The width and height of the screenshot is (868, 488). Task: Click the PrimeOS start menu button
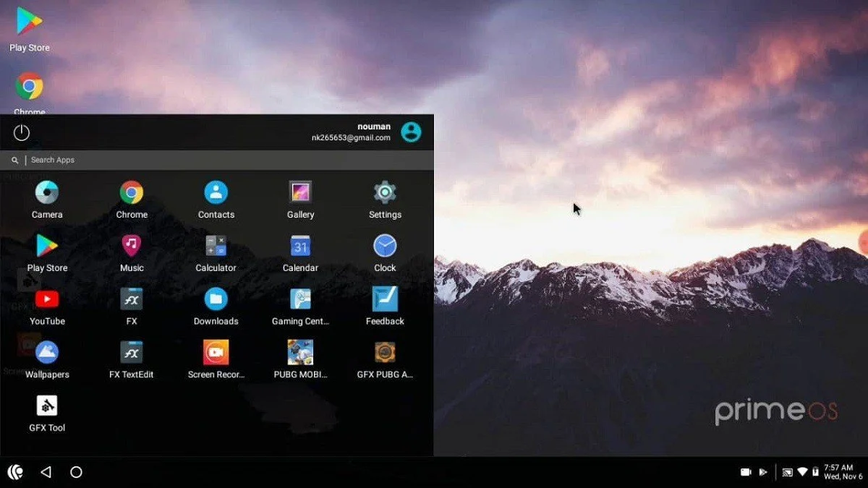pyautogui.click(x=15, y=472)
